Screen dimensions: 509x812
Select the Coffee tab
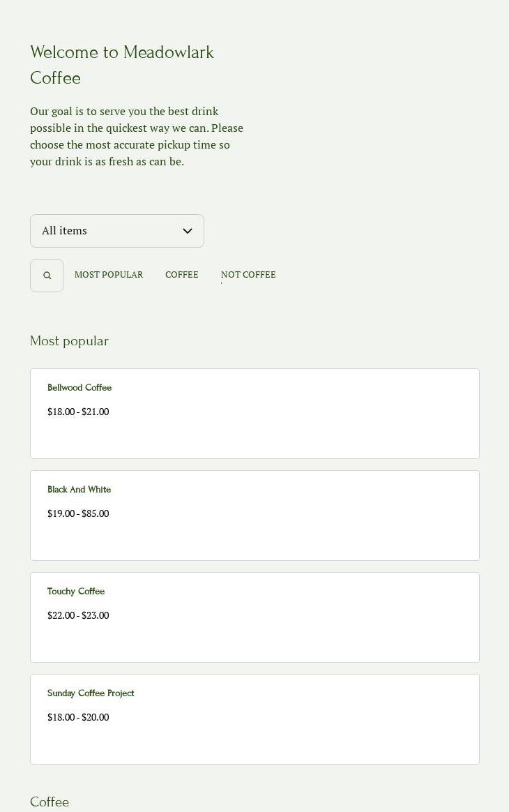tap(182, 275)
